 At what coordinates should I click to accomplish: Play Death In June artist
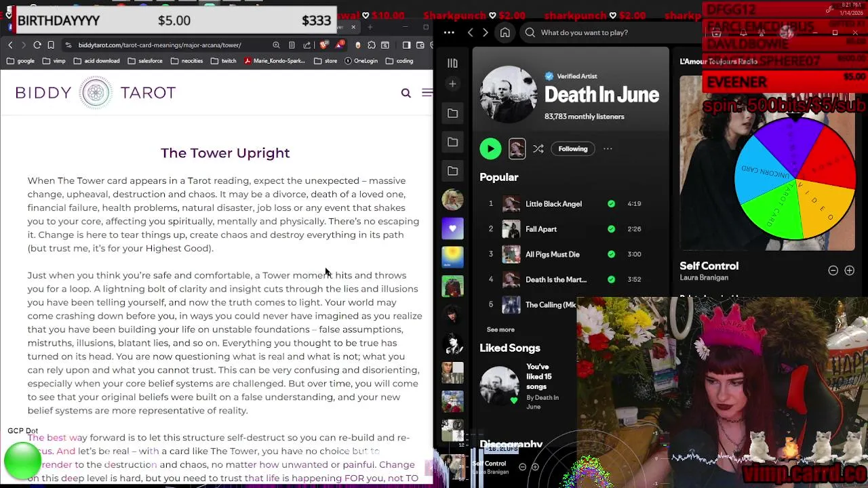490,148
